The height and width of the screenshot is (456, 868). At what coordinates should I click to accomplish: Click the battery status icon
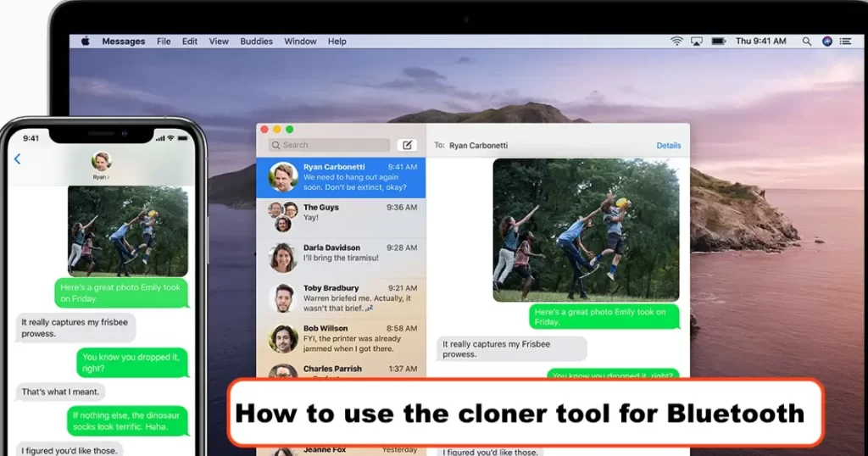point(719,42)
